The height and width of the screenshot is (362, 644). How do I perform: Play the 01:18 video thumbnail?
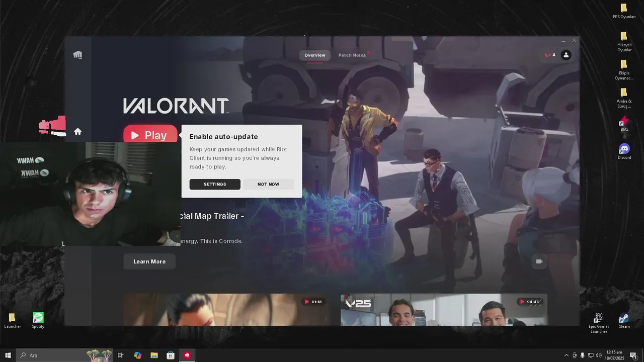pos(226,310)
